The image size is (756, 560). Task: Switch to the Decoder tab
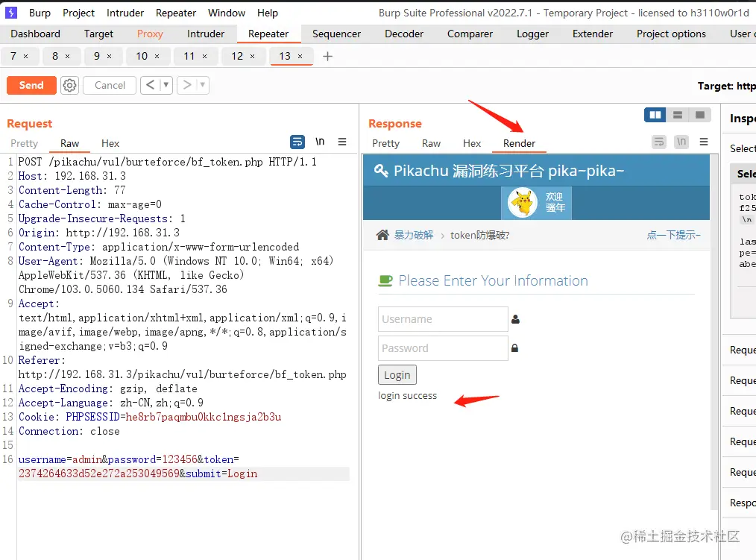click(404, 34)
